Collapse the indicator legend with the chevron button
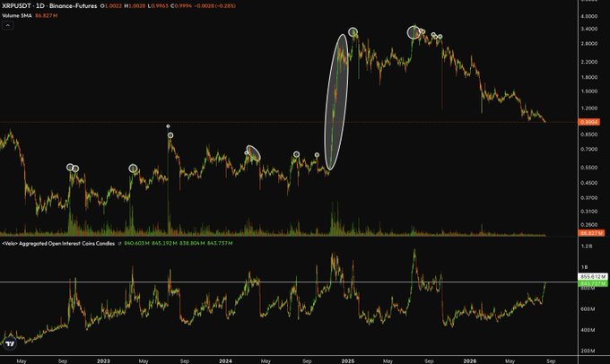 [8, 25]
